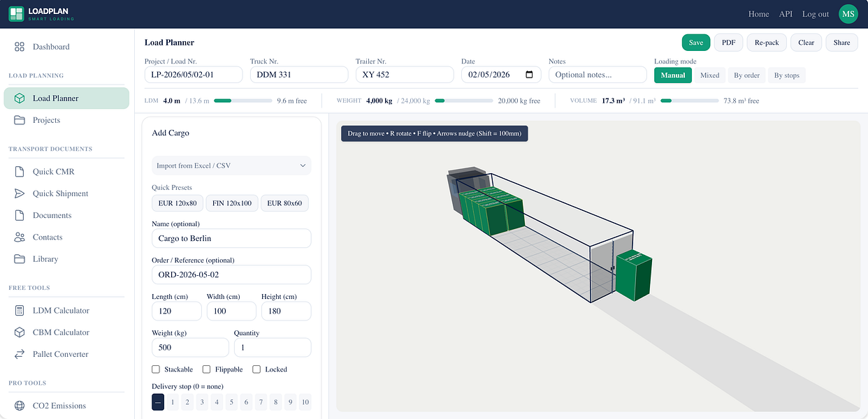The image size is (868, 419).
Task: Click the LDM Calculator icon
Action: (x=20, y=311)
